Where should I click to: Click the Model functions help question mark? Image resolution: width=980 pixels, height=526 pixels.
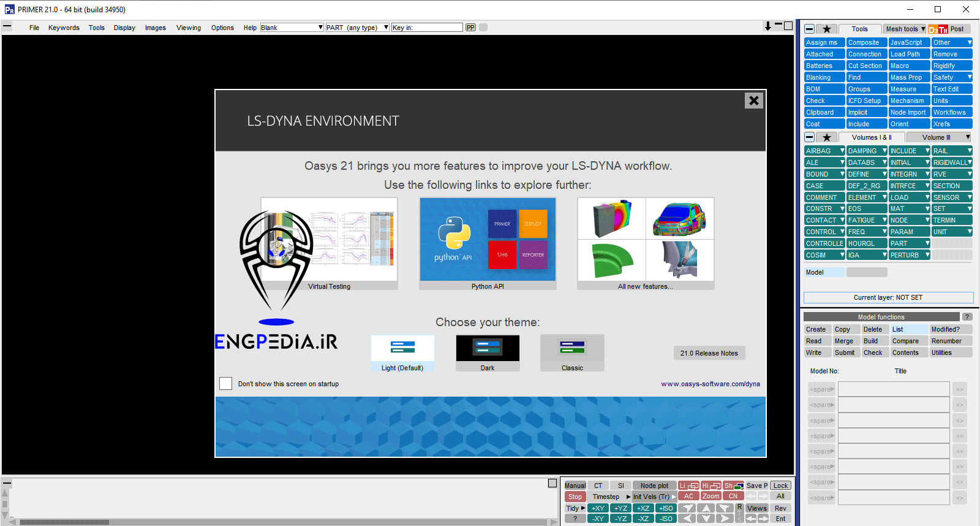[967, 317]
